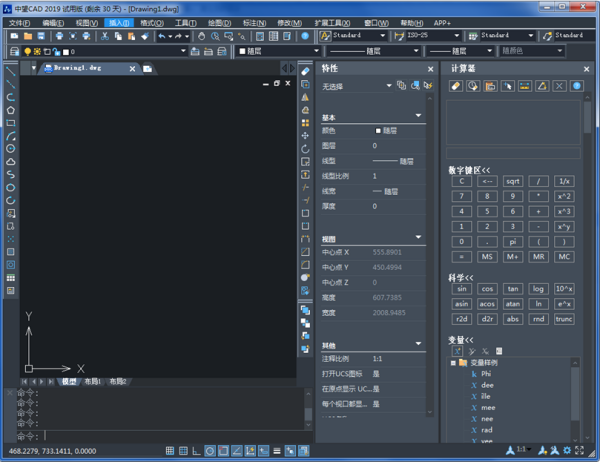Select the variable dee in the tree
The width and height of the screenshot is (600, 462).
pos(489,384)
